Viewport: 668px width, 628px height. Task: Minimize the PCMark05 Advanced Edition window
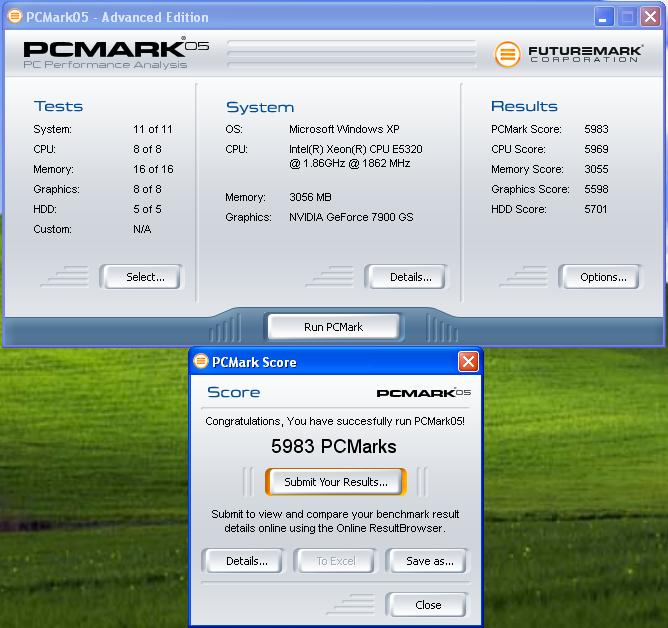(x=603, y=17)
